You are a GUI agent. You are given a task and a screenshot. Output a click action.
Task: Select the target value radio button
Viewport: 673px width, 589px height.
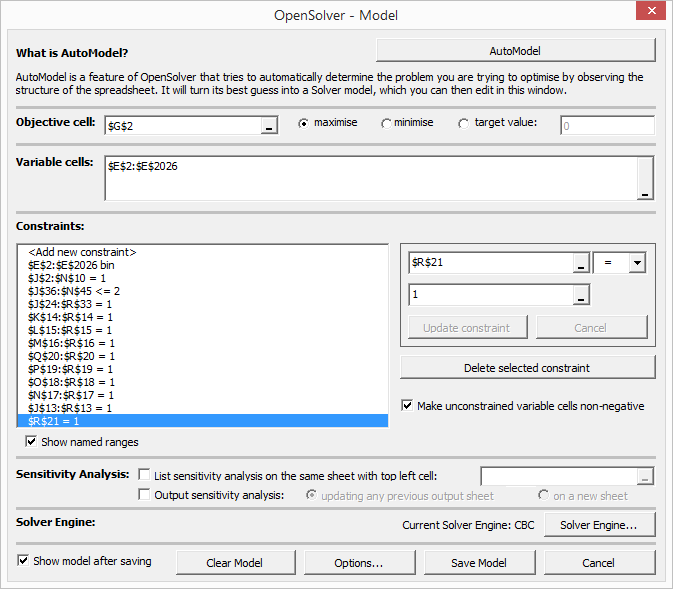coord(463,123)
